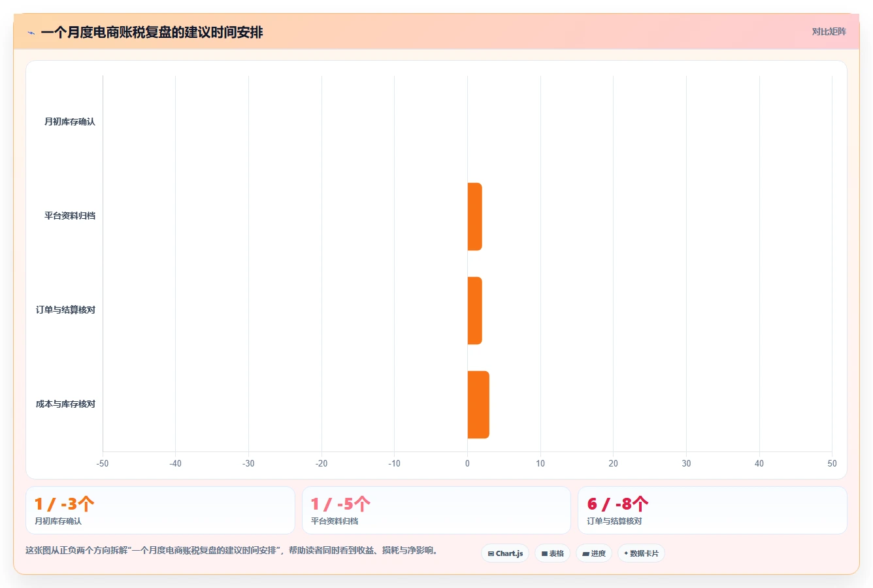The height and width of the screenshot is (588, 873).
Task: Click the 进度 chip
Action: coord(594,553)
